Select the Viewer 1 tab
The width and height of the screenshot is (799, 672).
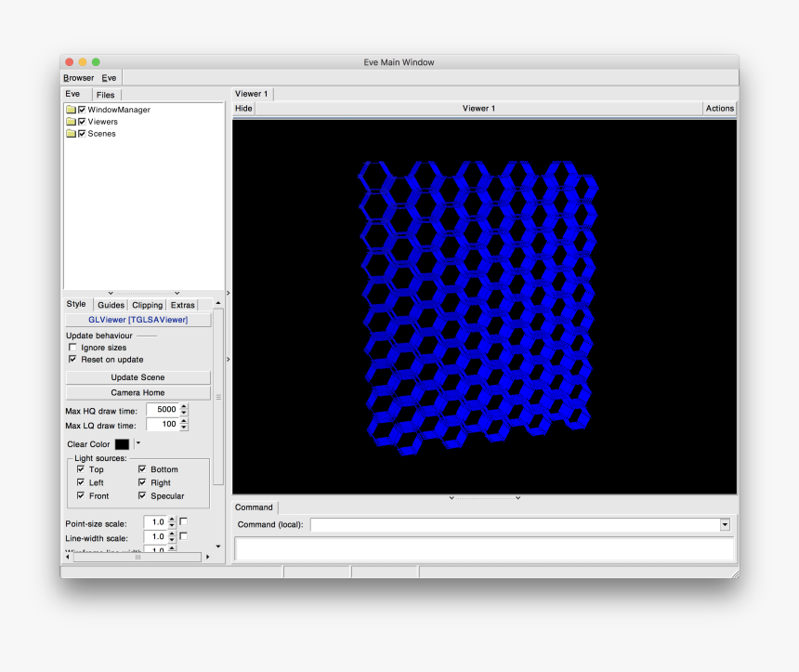(x=252, y=94)
